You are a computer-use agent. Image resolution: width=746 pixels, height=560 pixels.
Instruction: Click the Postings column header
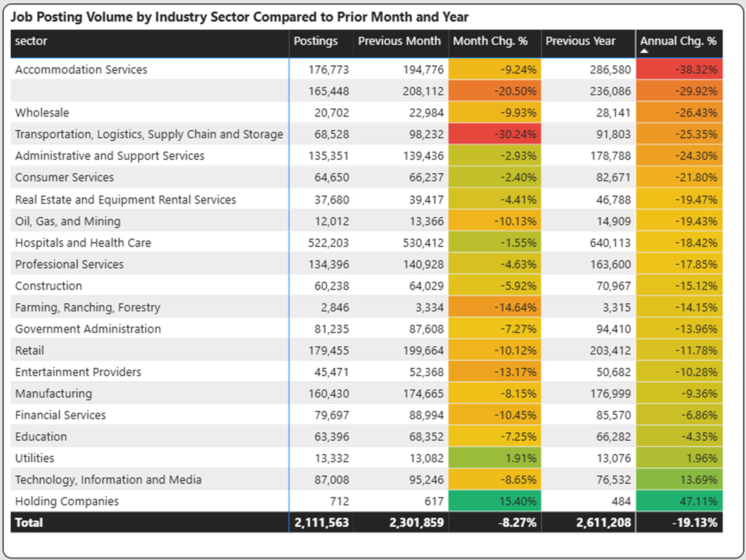click(x=315, y=41)
